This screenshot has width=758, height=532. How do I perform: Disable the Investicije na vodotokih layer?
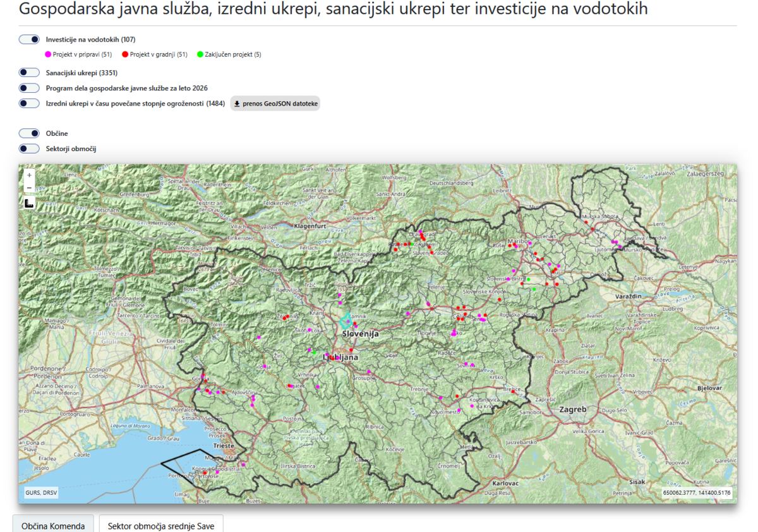[29, 40]
